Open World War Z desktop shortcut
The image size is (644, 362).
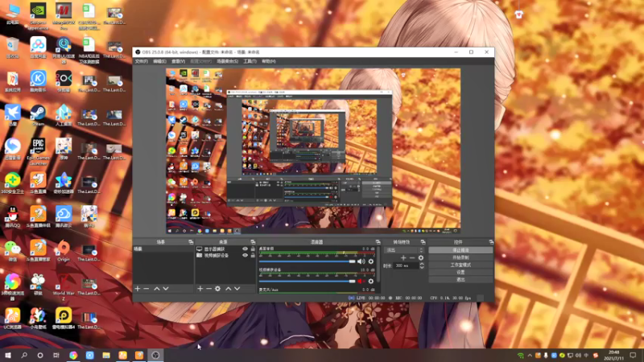(64, 287)
